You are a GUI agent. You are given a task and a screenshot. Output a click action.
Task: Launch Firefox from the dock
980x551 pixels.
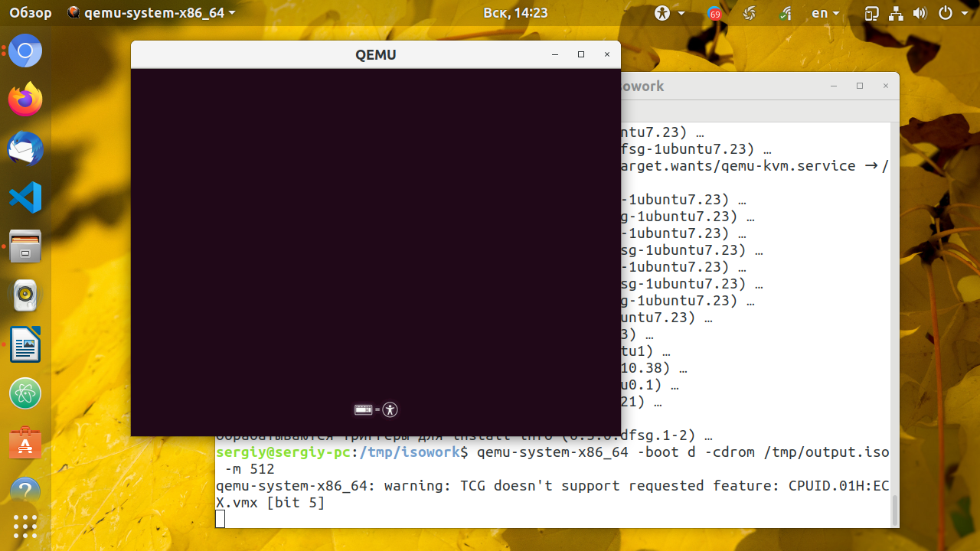pyautogui.click(x=25, y=99)
